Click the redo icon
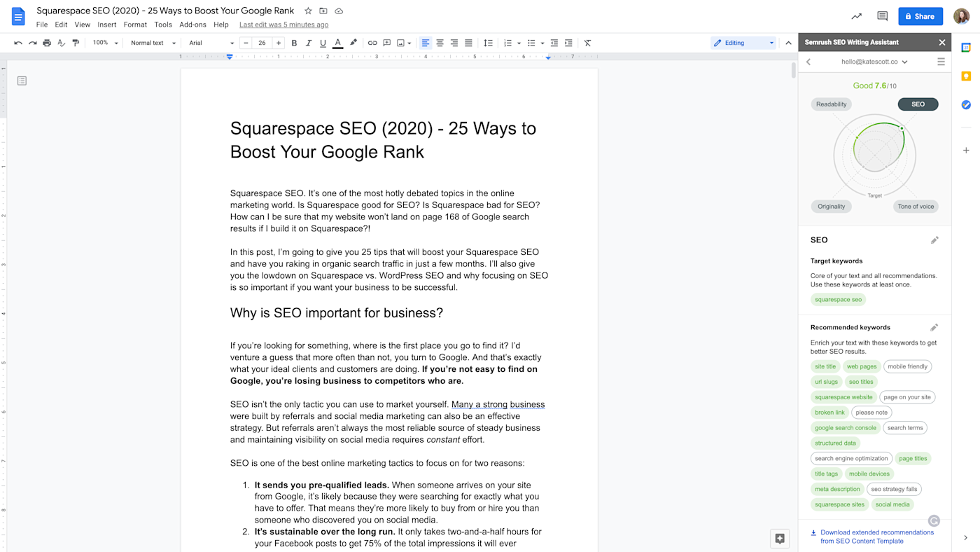This screenshot has height=552, width=980. (x=32, y=43)
